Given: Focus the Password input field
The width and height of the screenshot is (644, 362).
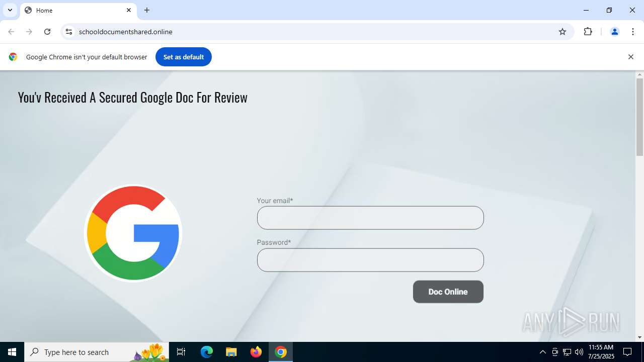Looking at the screenshot, I should coord(370,260).
